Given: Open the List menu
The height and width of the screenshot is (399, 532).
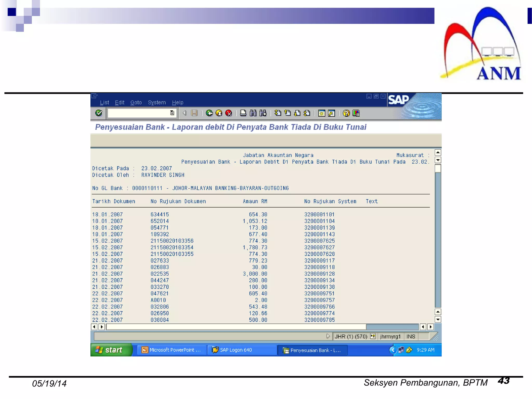Looking at the screenshot, I should point(104,102).
